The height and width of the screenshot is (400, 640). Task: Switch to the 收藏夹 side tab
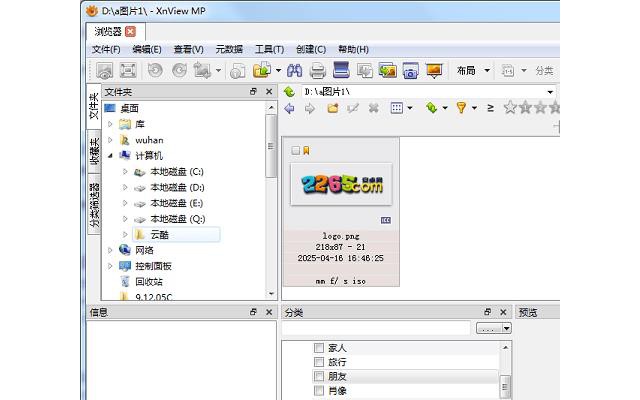pos(94,151)
